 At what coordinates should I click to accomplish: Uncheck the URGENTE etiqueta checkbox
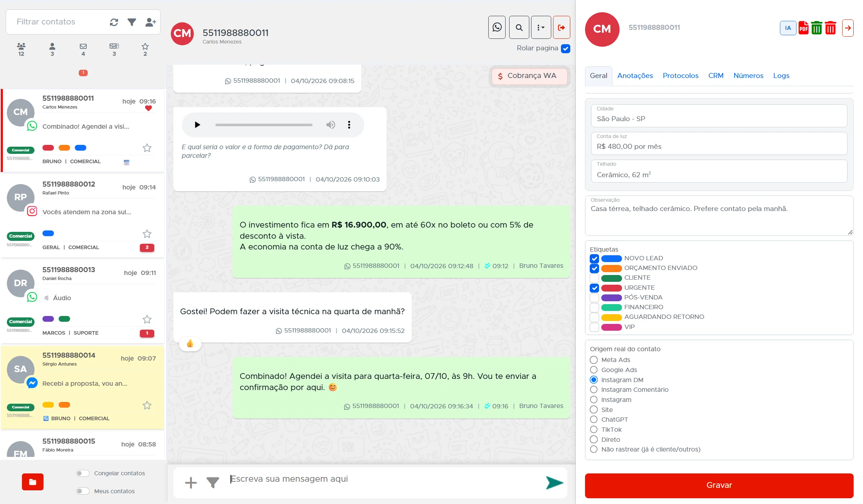(x=594, y=288)
